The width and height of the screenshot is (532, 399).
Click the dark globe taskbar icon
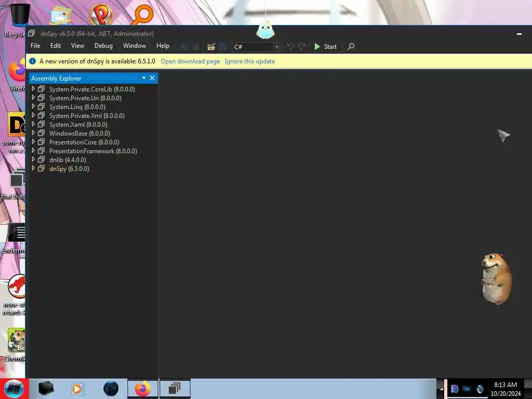pos(111,389)
